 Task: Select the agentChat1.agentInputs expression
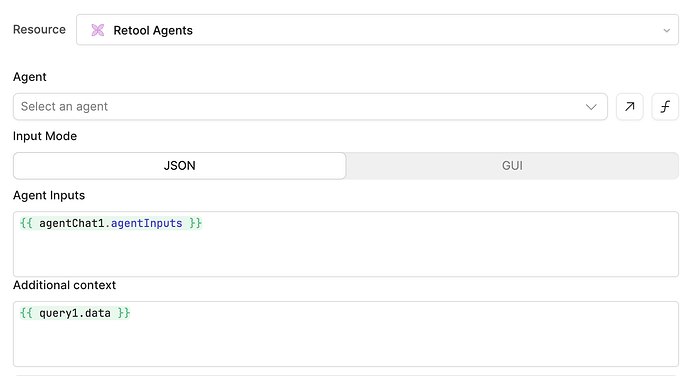pyautogui.click(x=111, y=223)
